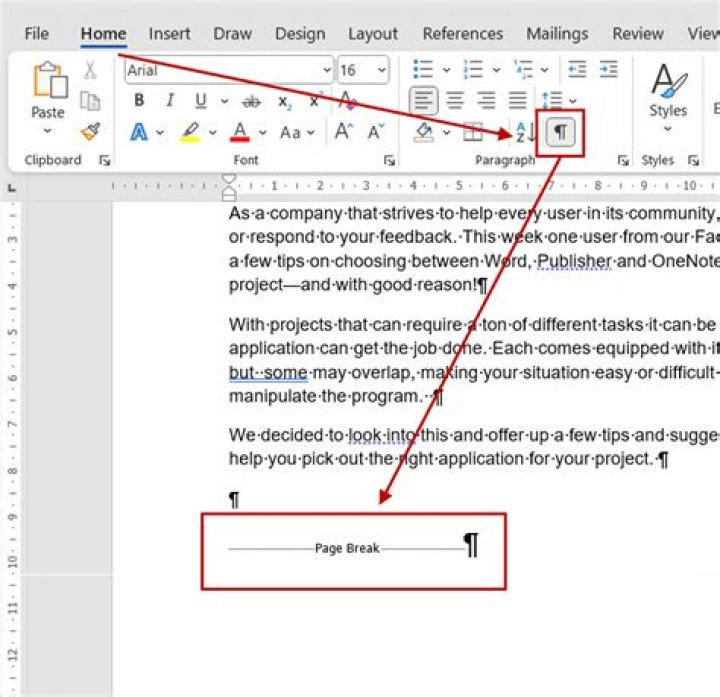
Task: Select Align Right alignment
Action: 486,100
